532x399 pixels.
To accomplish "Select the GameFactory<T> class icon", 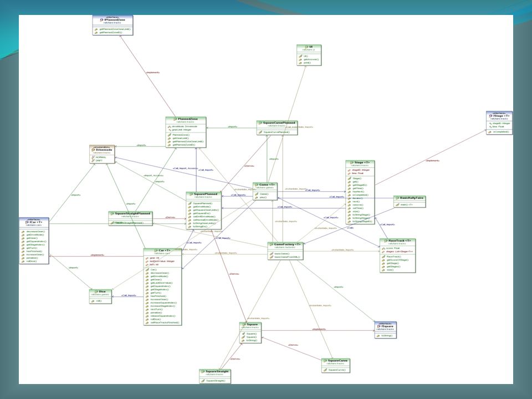I will (x=271, y=244).
